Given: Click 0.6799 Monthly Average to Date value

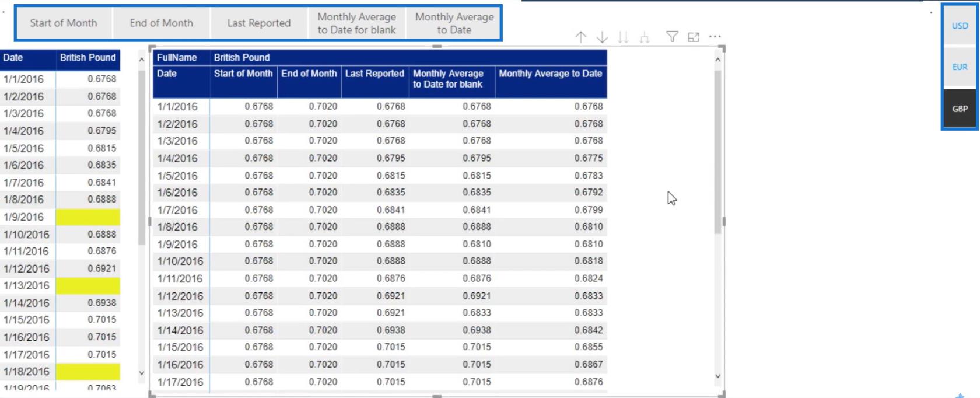Looking at the screenshot, I should coord(589,210).
